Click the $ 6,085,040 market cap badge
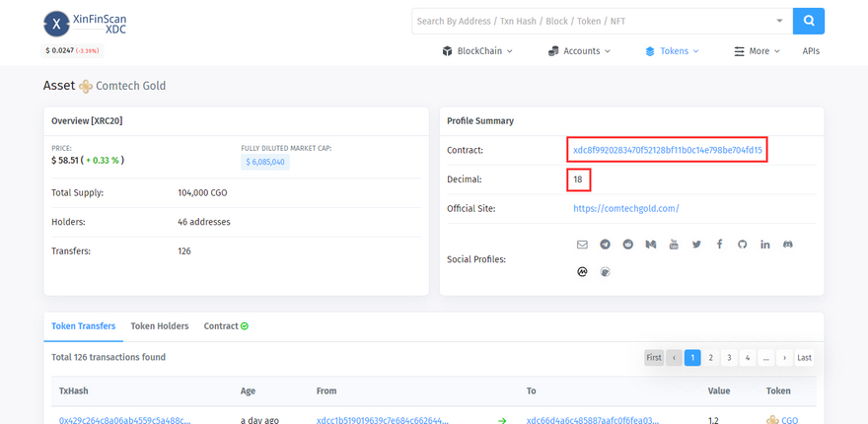Viewport: 868px width, 424px height. pyautogui.click(x=265, y=162)
